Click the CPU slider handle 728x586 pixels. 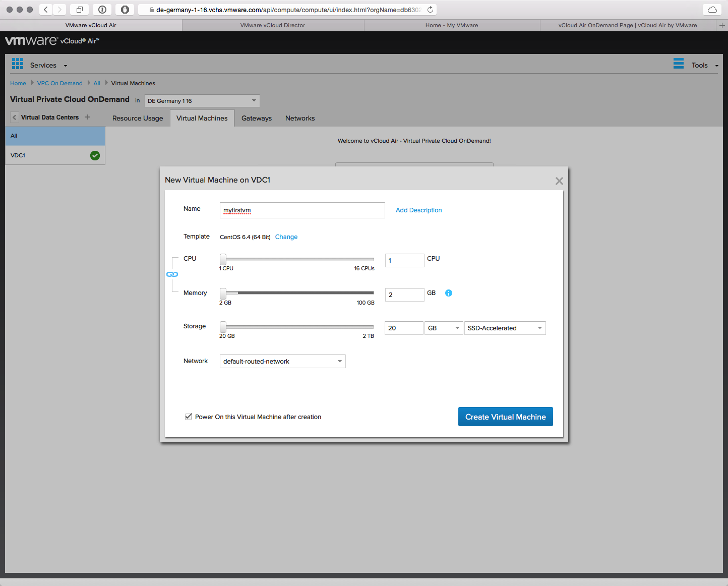[x=223, y=259]
